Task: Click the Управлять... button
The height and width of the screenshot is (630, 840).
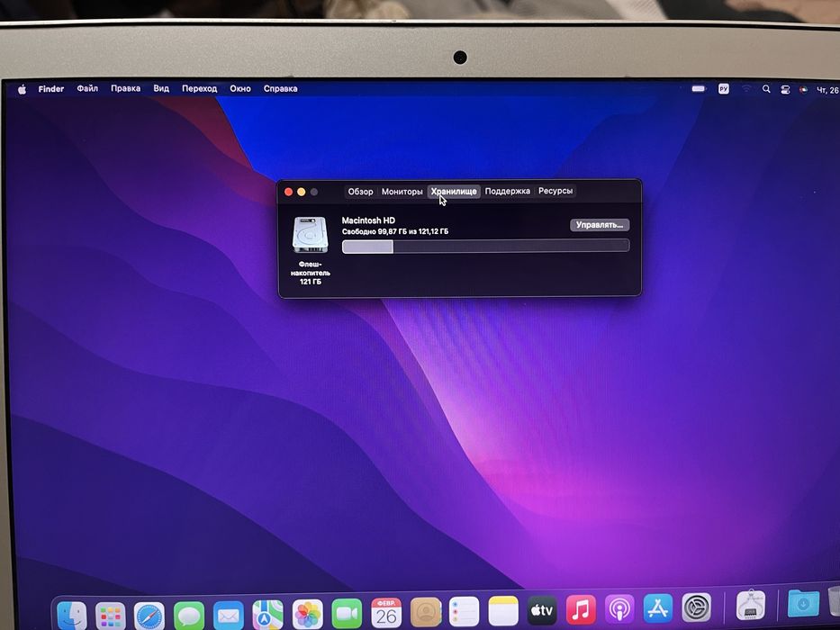Action: click(x=600, y=225)
